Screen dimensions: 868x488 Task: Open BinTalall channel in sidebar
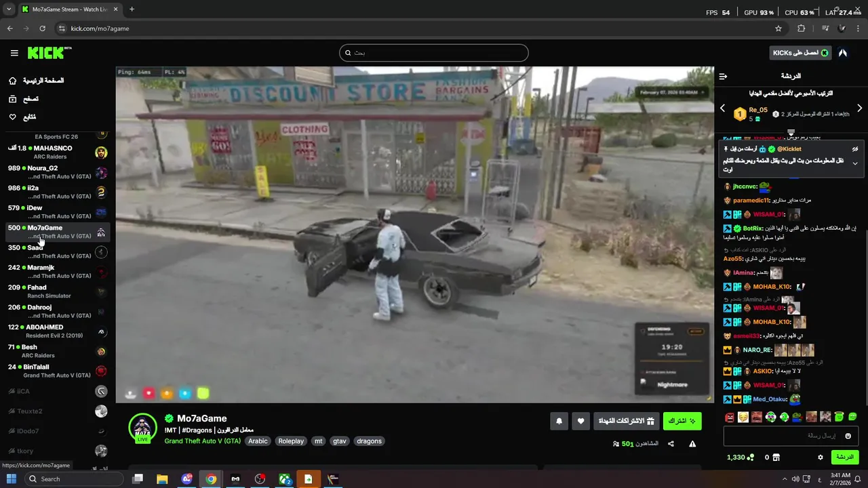click(58, 371)
